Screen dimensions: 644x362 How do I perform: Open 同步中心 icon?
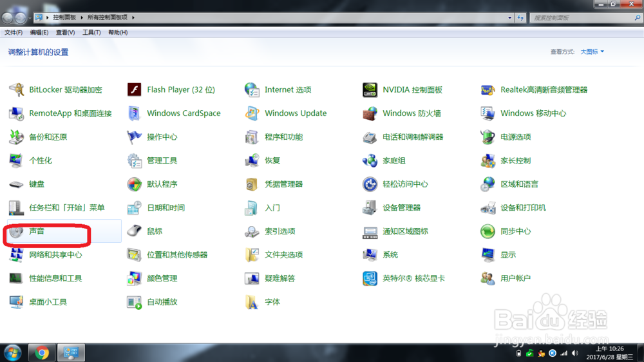click(x=488, y=231)
